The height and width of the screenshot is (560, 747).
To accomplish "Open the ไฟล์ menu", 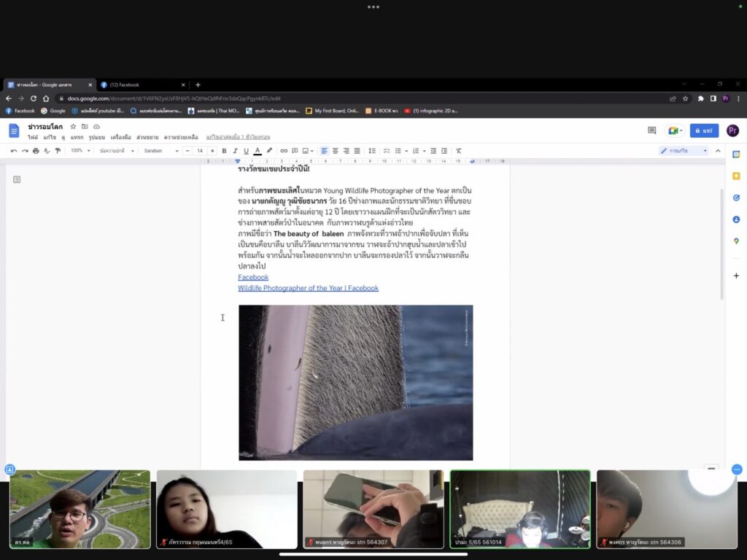I will [x=33, y=137].
